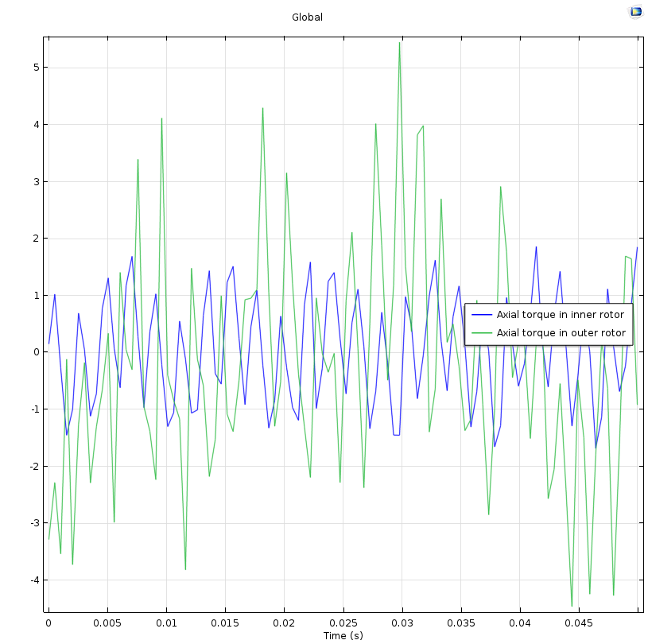Click x-axis tick label 0.02

click(284, 623)
